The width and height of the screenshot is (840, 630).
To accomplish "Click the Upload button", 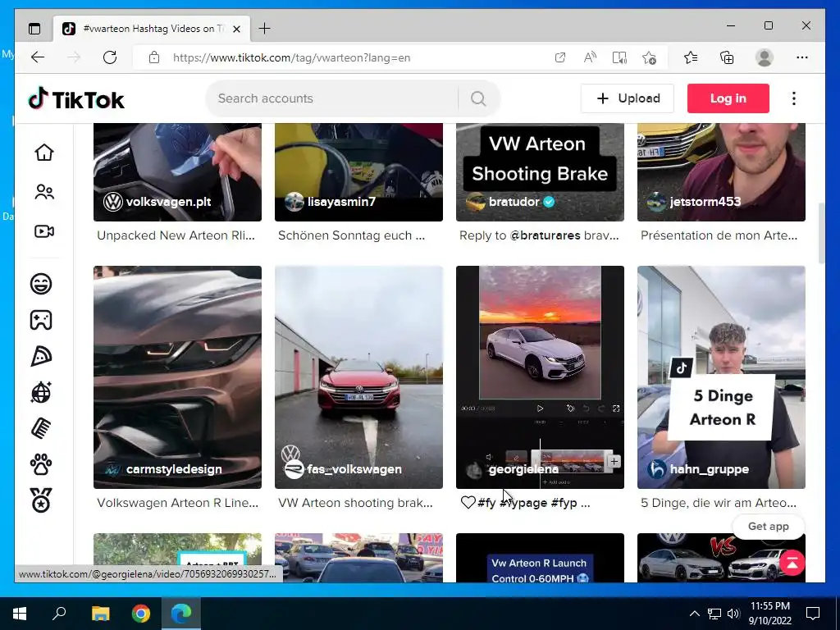I will (x=628, y=98).
